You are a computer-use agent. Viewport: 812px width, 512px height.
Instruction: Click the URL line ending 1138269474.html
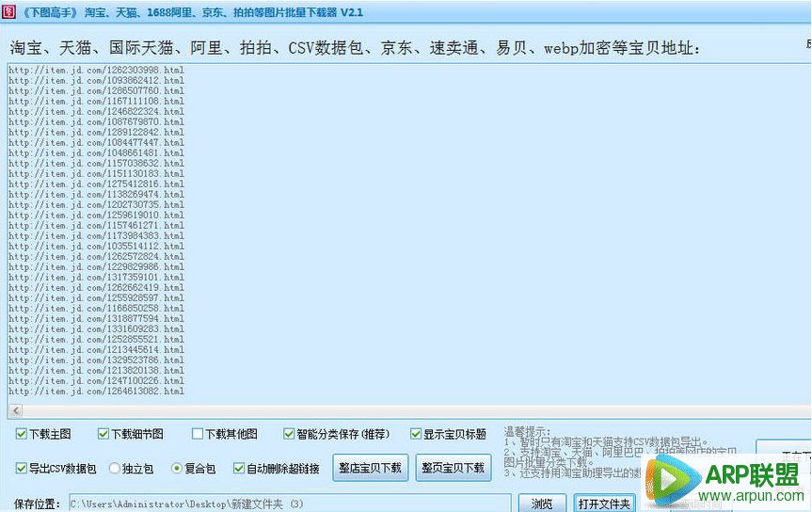tap(96, 194)
